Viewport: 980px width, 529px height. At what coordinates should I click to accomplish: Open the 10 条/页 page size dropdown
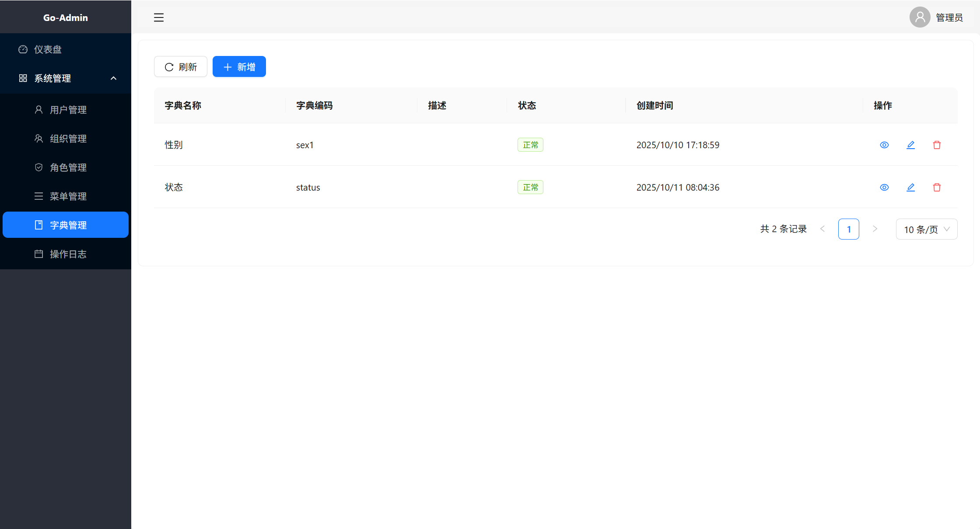pos(926,229)
